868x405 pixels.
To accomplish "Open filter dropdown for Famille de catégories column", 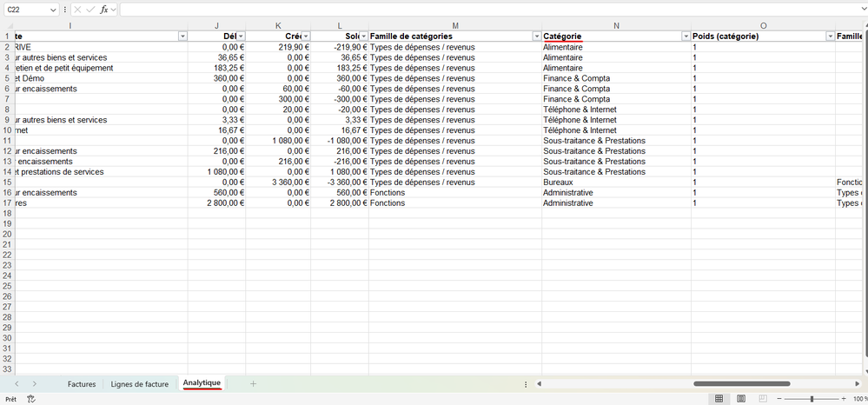I will [536, 37].
